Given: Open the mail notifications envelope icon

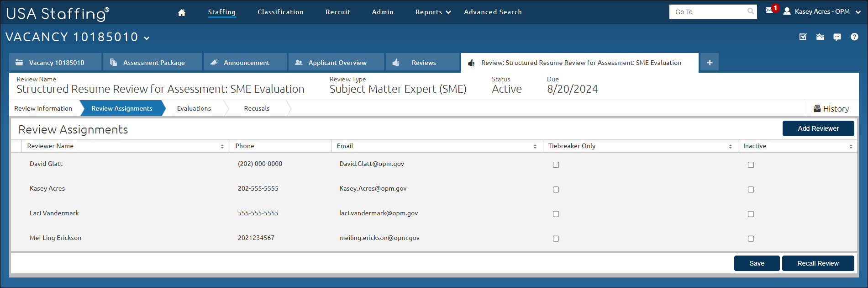Looking at the screenshot, I should [769, 11].
